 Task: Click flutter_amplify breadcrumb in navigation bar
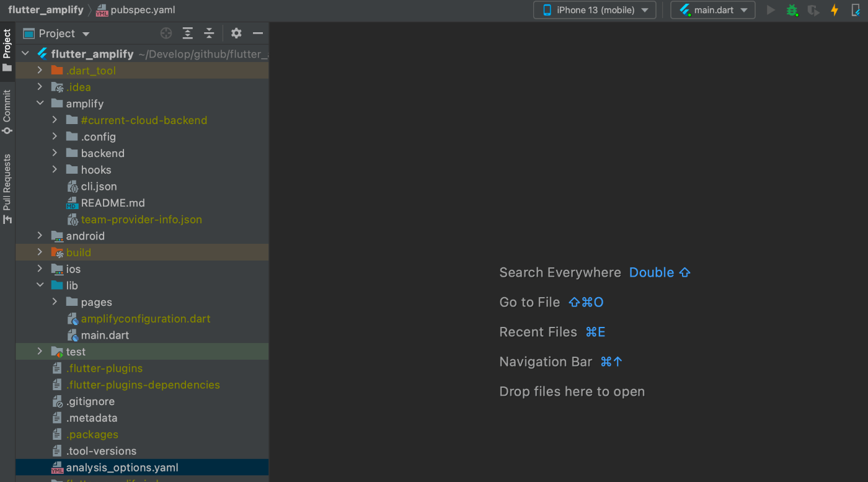[x=45, y=10]
